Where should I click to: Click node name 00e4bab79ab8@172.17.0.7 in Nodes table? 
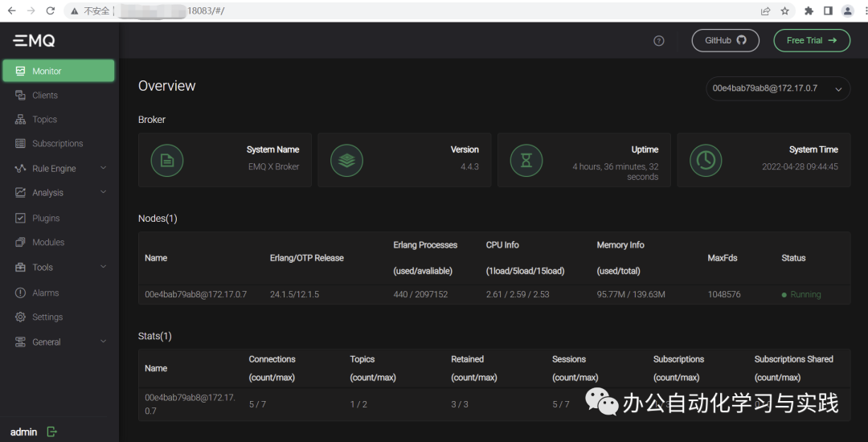click(x=196, y=294)
